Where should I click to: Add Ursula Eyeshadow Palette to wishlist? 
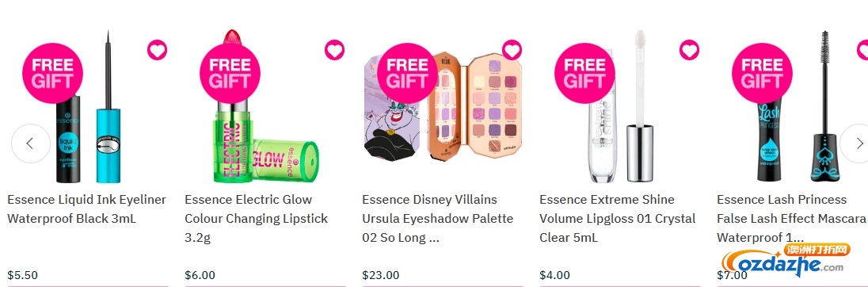(512, 51)
